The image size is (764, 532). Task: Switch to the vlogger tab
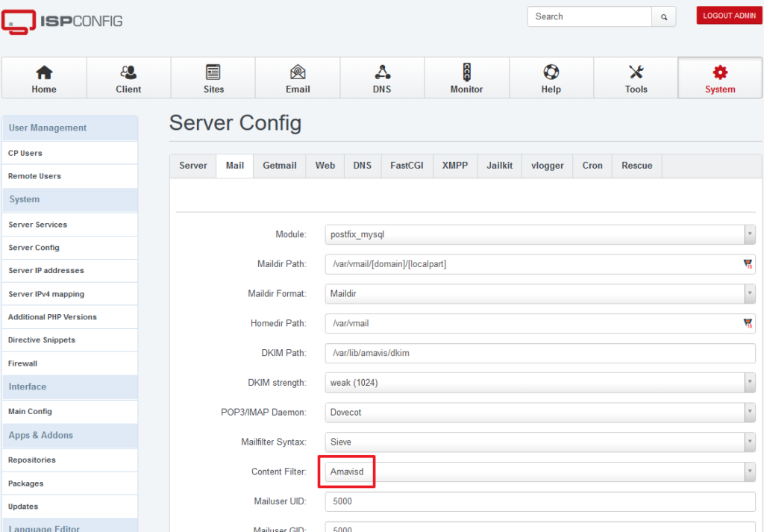tap(547, 166)
